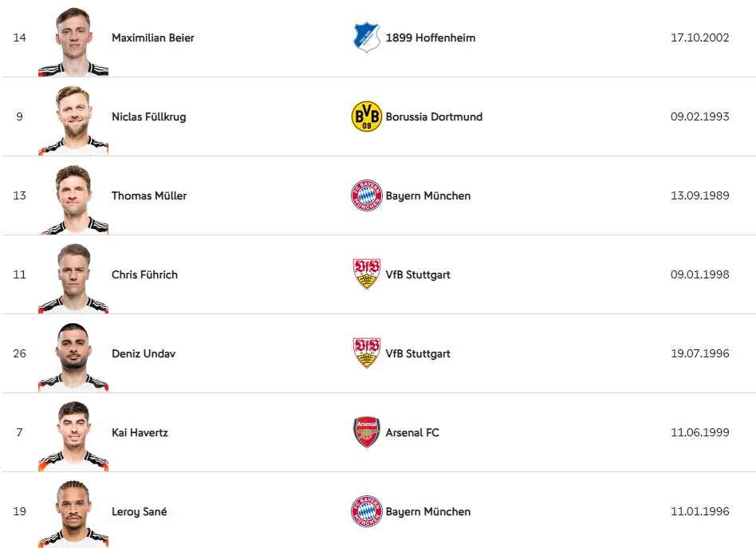Open Leroy Sané's player photo

pos(73,514)
